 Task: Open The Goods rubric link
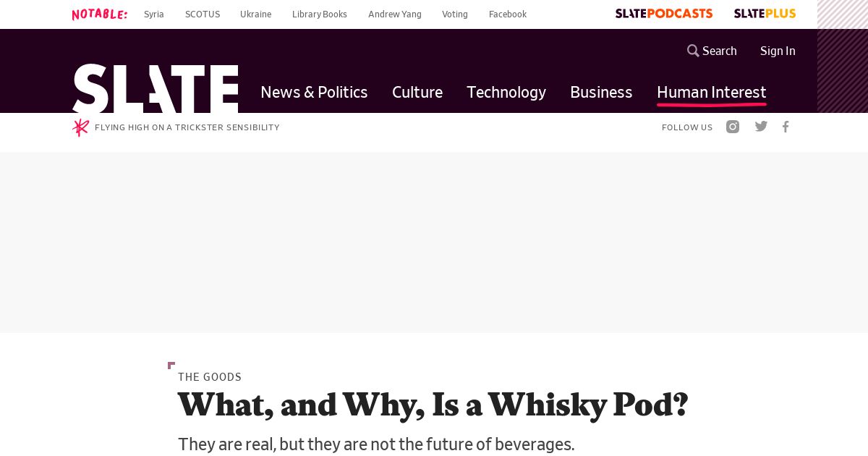[x=210, y=377]
